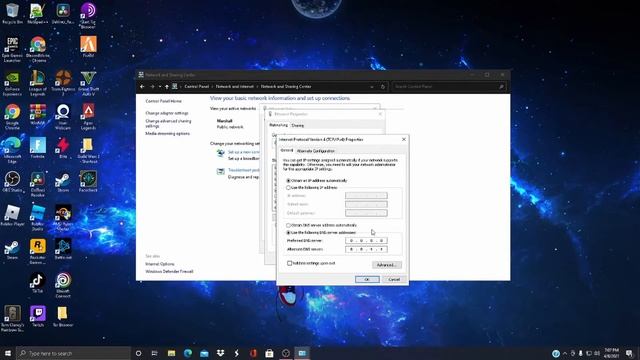Open Sharing tab in Ethernet Properties window
This screenshot has width=640, height=360.
pos(298,125)
